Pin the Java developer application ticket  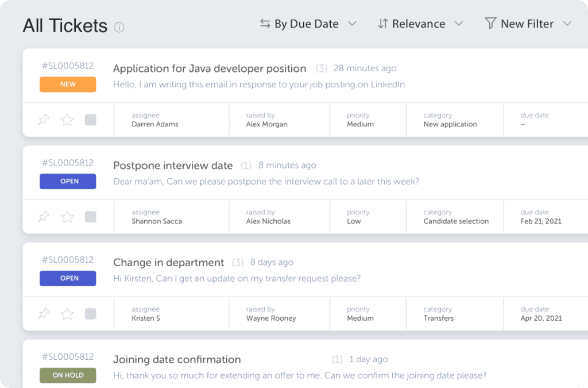(x=44, y=120)
